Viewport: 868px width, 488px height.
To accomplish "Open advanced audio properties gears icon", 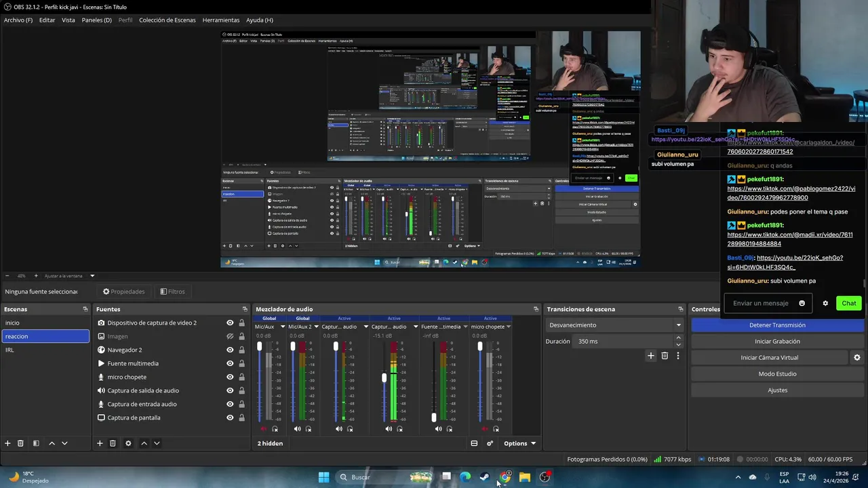I will click(490, 443).
